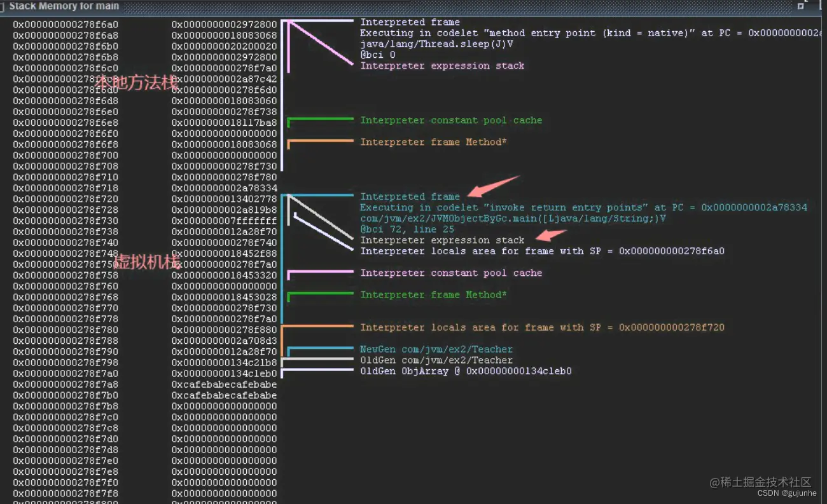
Task: Click memory value 0x0000000013402778
Action: 225,199
